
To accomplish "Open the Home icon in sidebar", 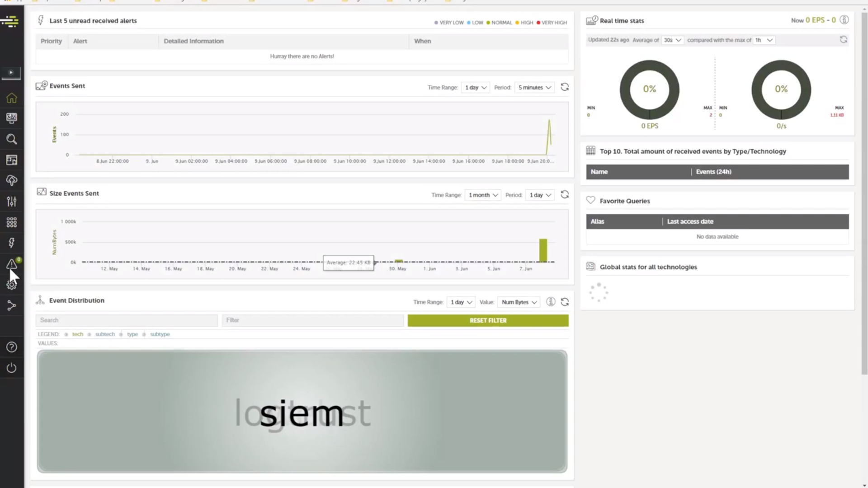I will click(x=12, y=98).
